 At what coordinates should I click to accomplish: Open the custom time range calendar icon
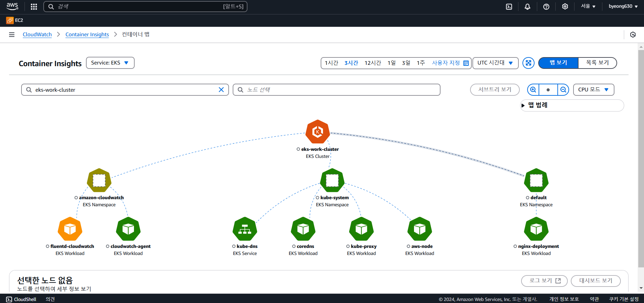coord(466,63)
